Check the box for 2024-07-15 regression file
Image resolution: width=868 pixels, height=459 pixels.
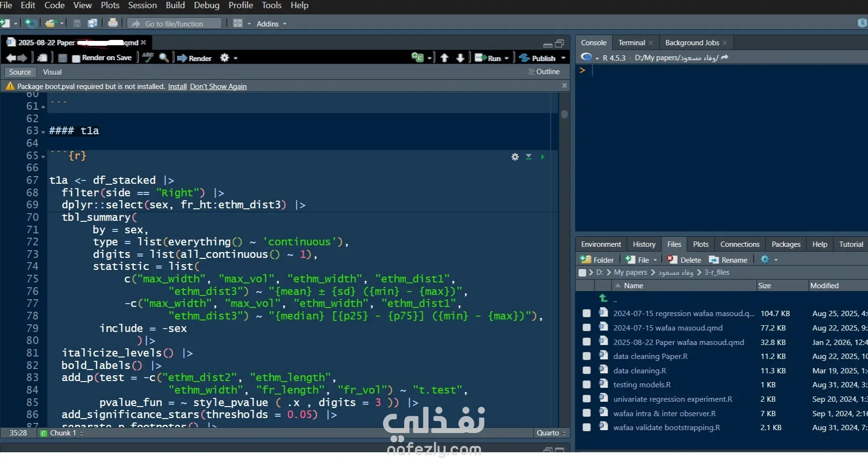pos(587,313)
